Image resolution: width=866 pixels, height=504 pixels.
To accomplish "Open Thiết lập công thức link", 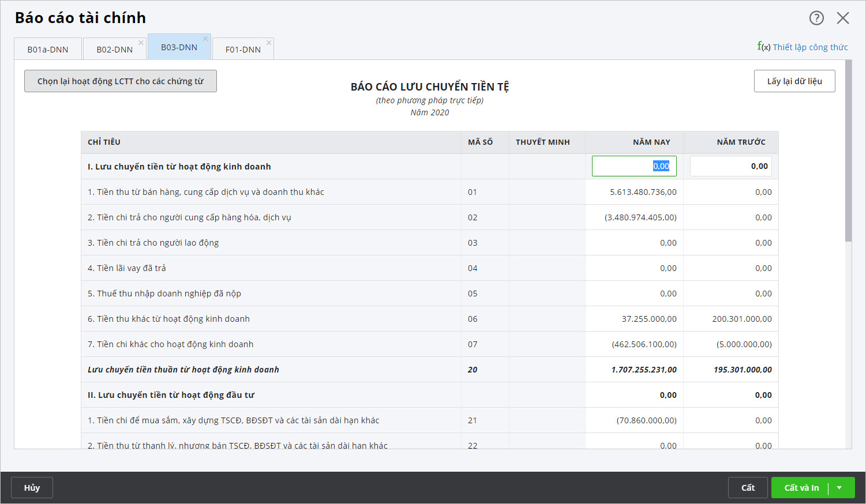I will click(810, 47).
